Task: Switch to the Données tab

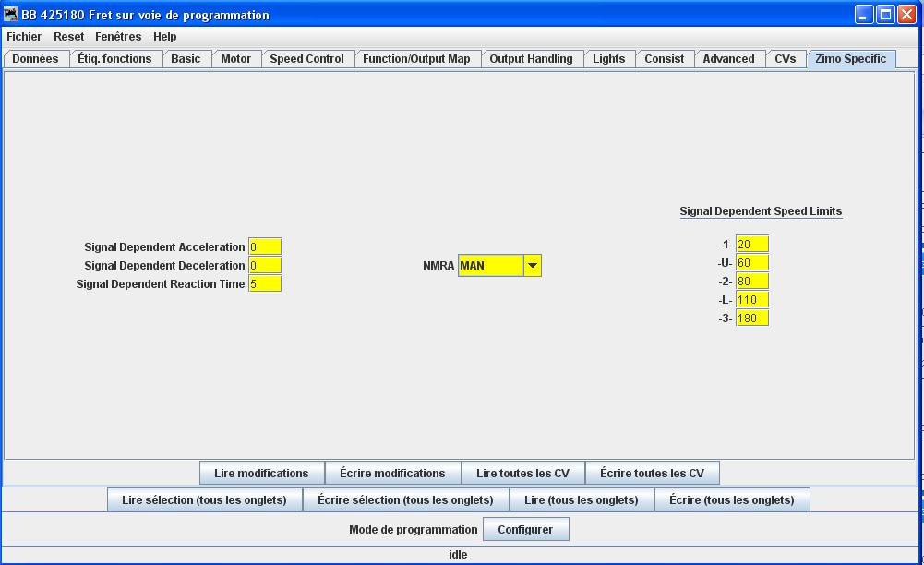Action: (35, 59)
